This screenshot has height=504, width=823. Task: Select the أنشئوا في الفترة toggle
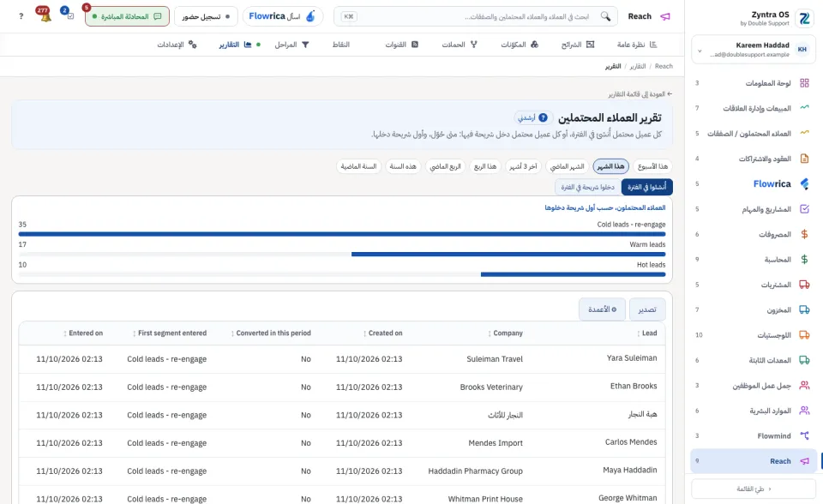coord(646,187)
